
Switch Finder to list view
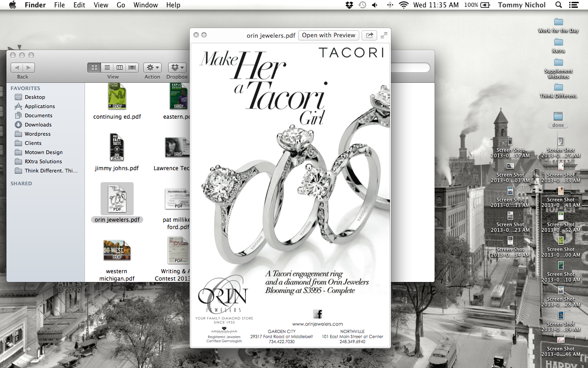[107, 68]
